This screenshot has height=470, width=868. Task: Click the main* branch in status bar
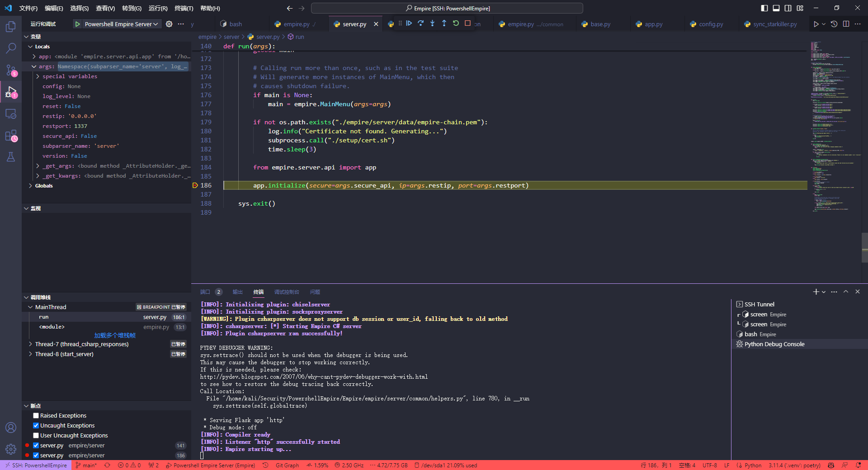(x=86, y=465)
